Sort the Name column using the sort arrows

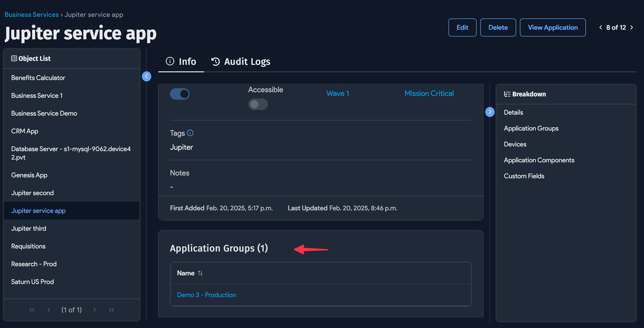[x=200, y=273]
